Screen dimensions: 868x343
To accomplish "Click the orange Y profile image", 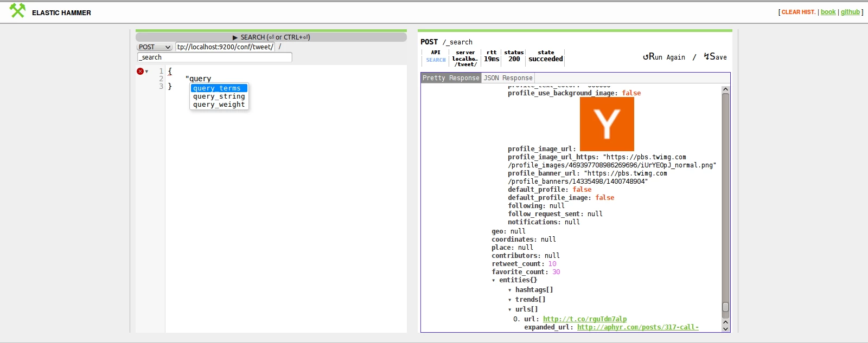I will coord(607,124).
